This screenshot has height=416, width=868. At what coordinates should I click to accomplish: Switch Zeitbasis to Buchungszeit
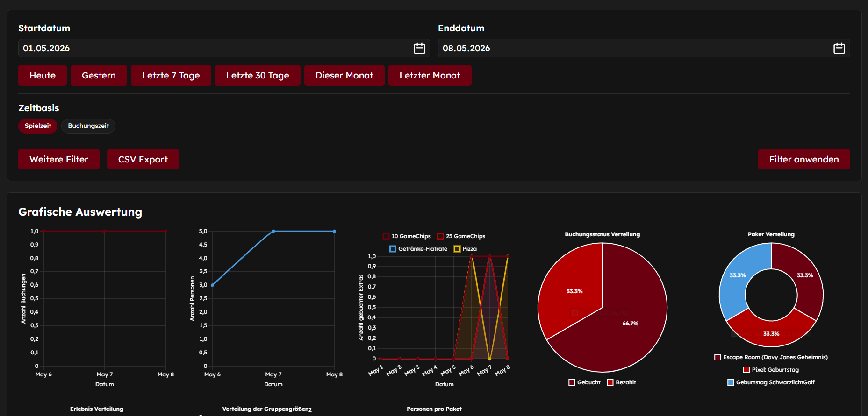[88, 126]
